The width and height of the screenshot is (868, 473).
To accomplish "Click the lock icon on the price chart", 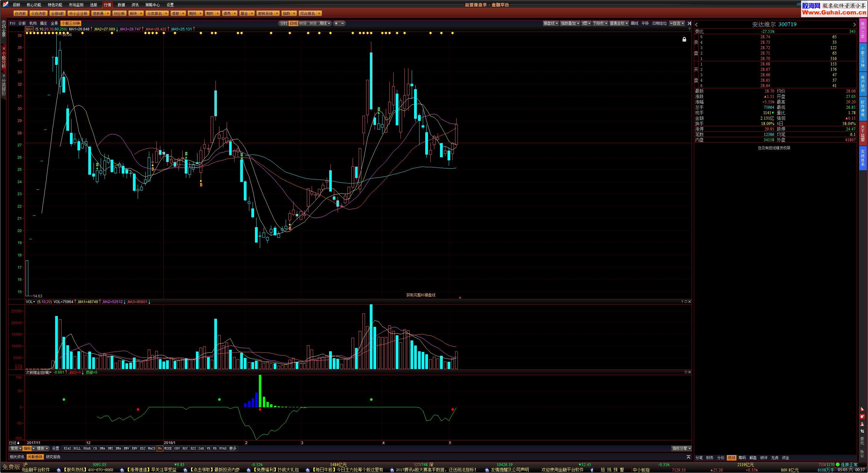I will [684, 39].
